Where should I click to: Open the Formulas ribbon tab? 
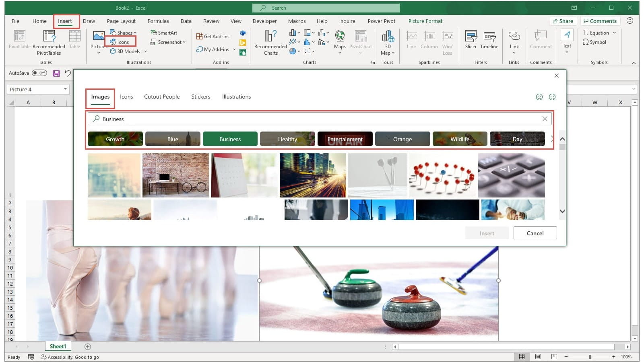coord(158,21)
